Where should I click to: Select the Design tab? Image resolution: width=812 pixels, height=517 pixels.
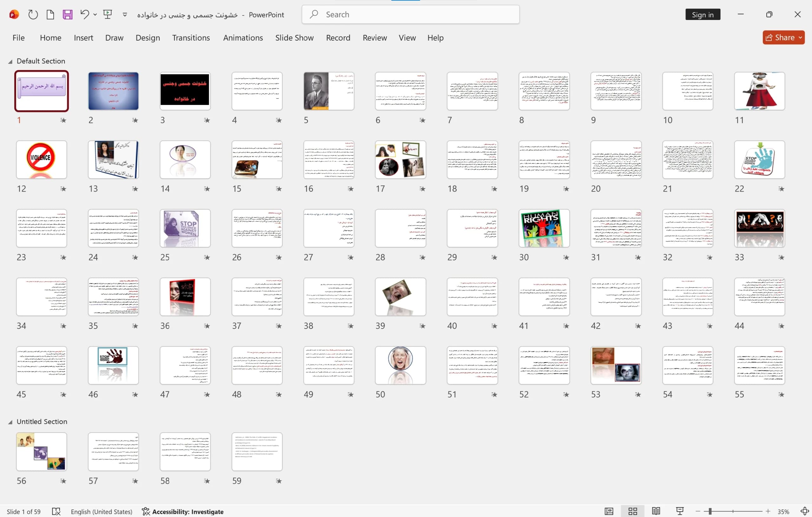click(x=148, y=38)
